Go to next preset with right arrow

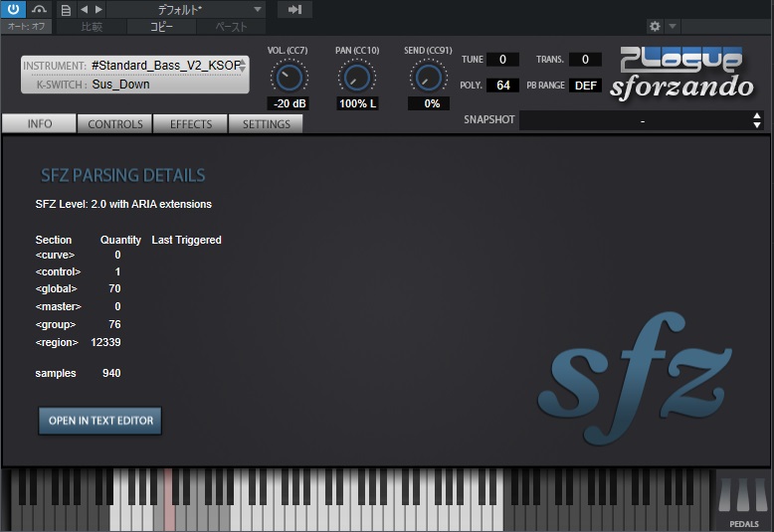pyautogui.click(x=98, y=10)
